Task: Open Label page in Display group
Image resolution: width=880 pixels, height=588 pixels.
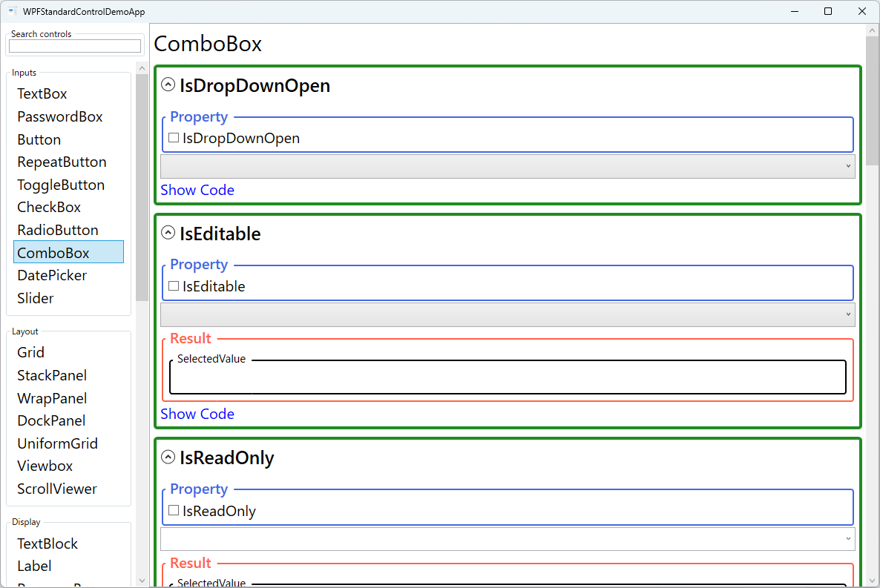Action: coord(68,566)
